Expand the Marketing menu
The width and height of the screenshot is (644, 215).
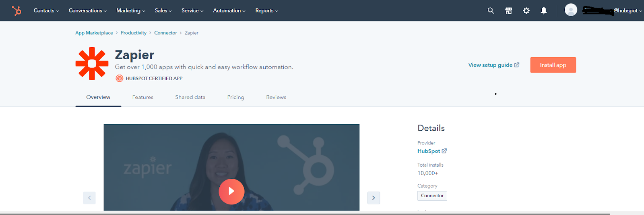click(131, 10)
